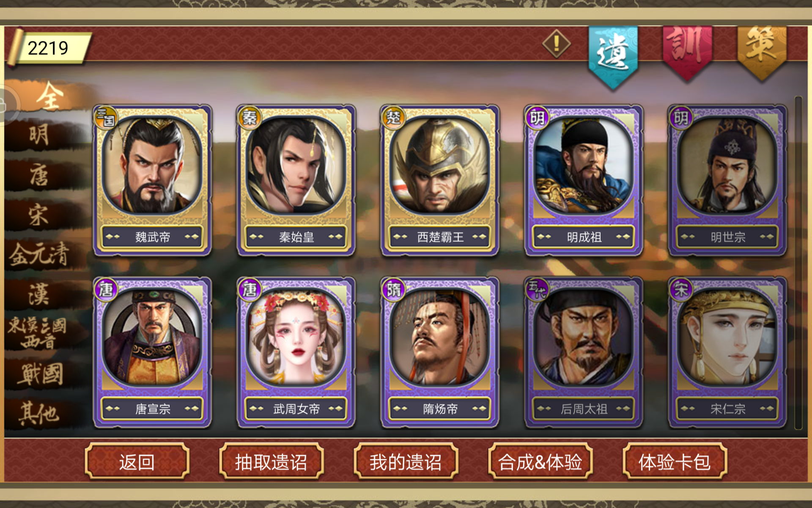Viewport: 812px width, 508px height.
Task: Click the 秦 dynasty badge on the 秦始皇 card
Action: click(x=250, y=118)
